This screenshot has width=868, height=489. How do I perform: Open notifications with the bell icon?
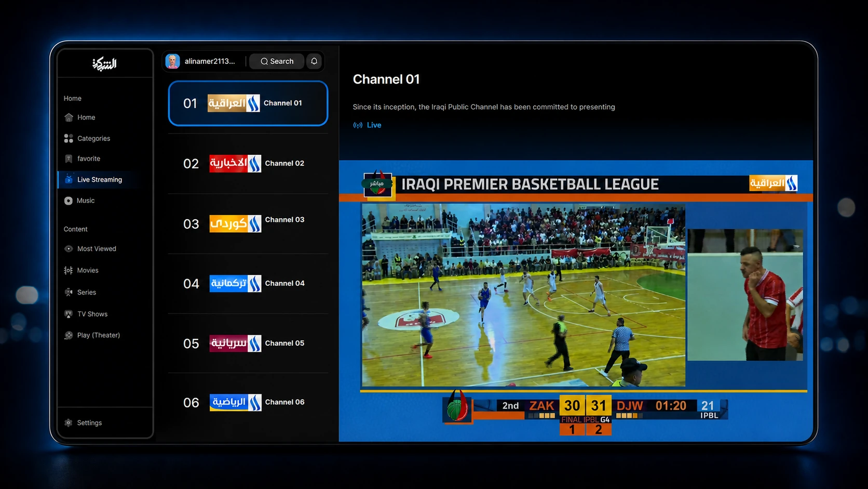(x=314, y=61)
